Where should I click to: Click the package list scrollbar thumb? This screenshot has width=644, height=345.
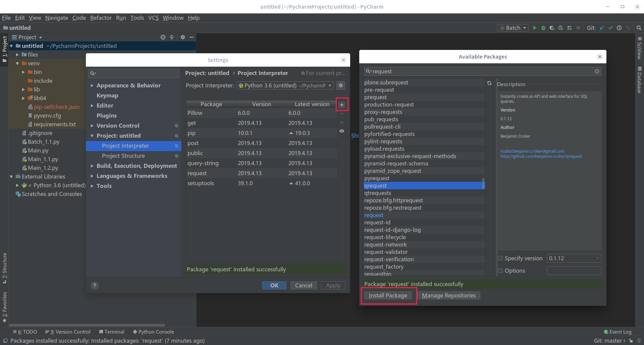[483, 184]
